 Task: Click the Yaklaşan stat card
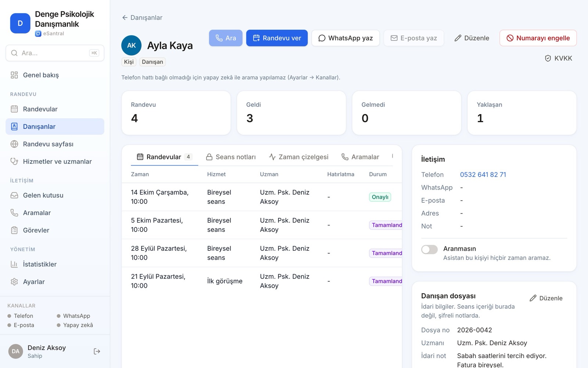[x=522, y=113]
